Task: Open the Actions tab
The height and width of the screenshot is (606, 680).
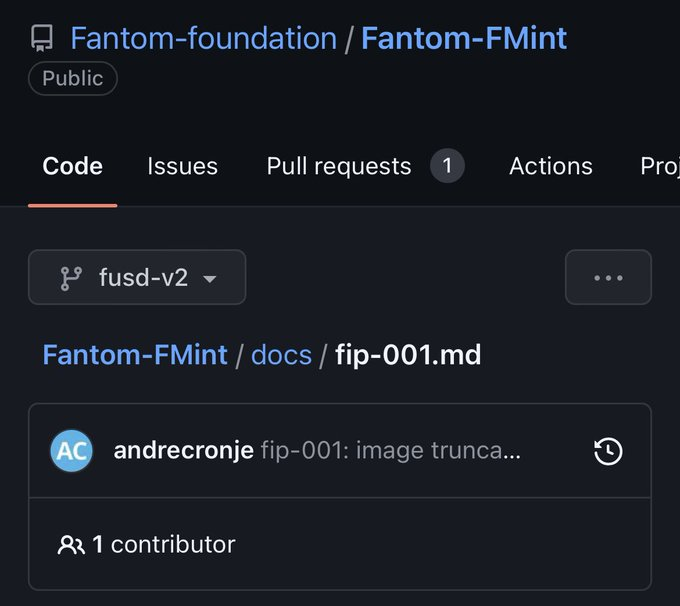Action: point(551,166)
